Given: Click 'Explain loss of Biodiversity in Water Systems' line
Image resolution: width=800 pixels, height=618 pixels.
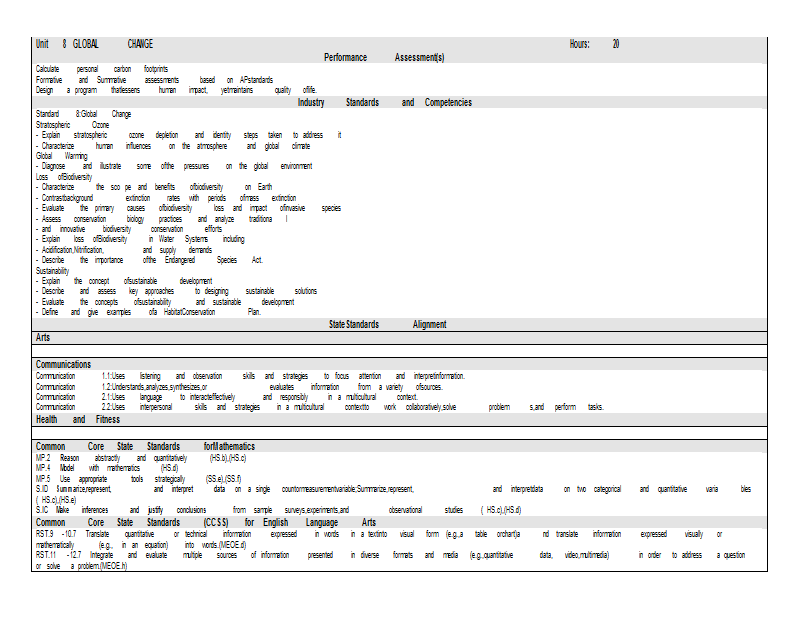Looking at the screenshot, I should tap(140, 239).
